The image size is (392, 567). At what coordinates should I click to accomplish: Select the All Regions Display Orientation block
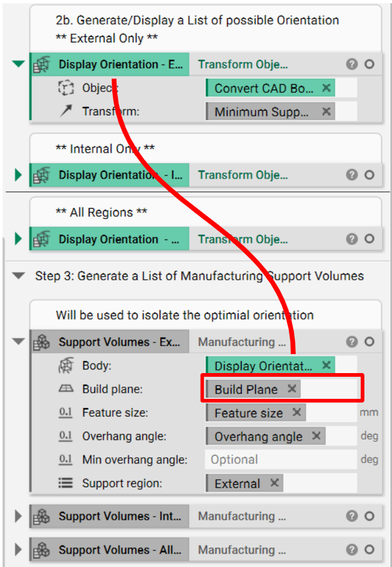(x=120, y=239)
